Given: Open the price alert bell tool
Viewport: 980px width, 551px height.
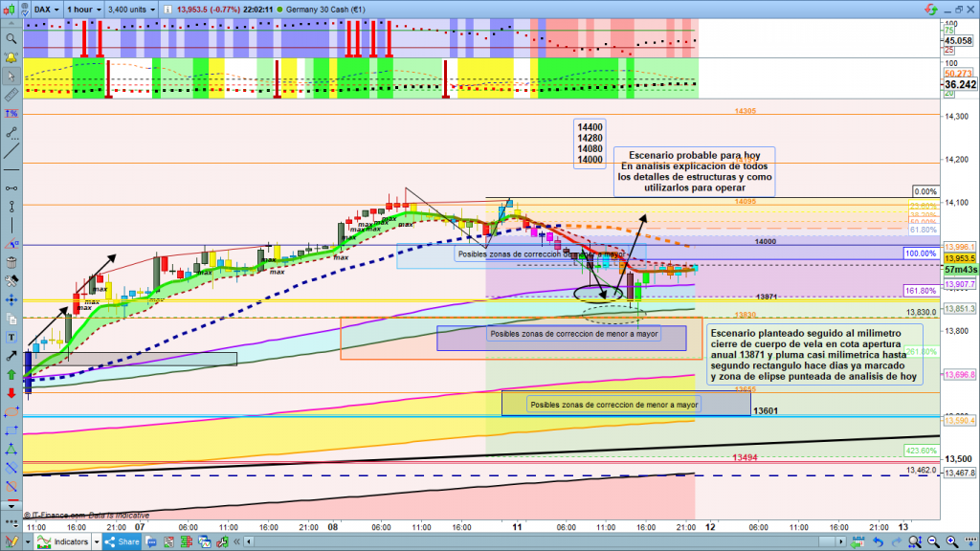Looking at the screenshot, I should [x=11, y=59].
